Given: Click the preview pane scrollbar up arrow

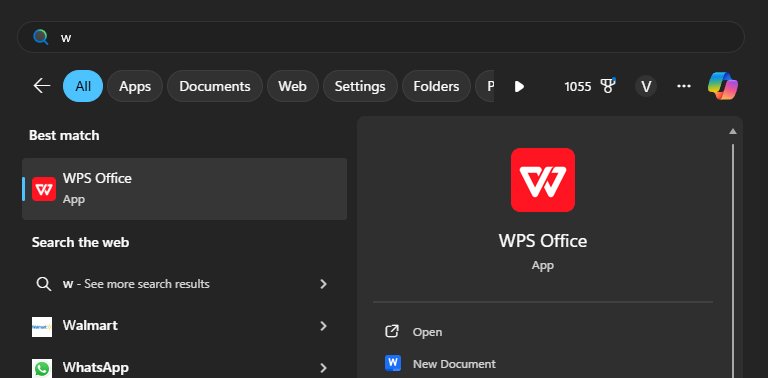Looking at the screenshot, I should pos(733,131).
